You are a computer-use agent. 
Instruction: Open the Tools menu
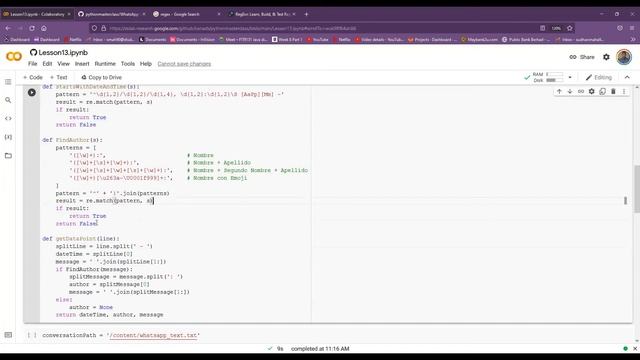coord(128,64)
